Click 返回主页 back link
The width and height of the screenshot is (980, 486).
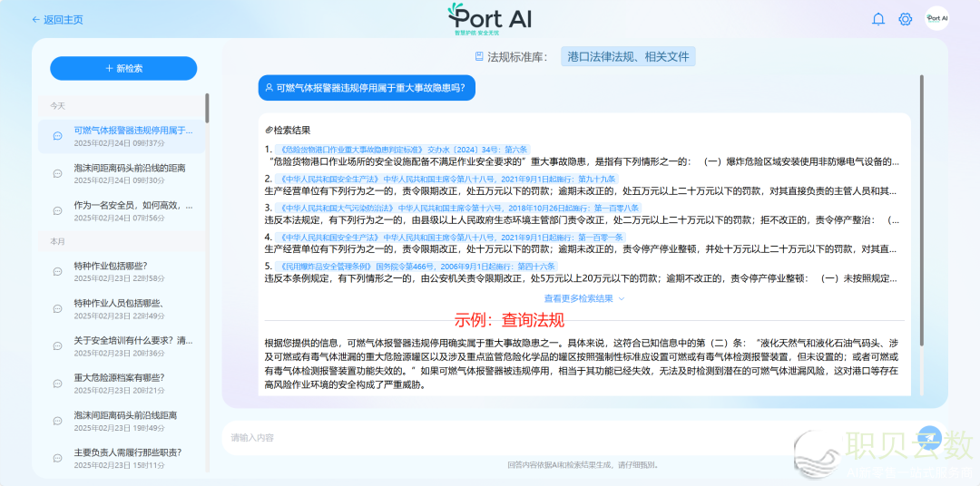[x=56, y=19]
